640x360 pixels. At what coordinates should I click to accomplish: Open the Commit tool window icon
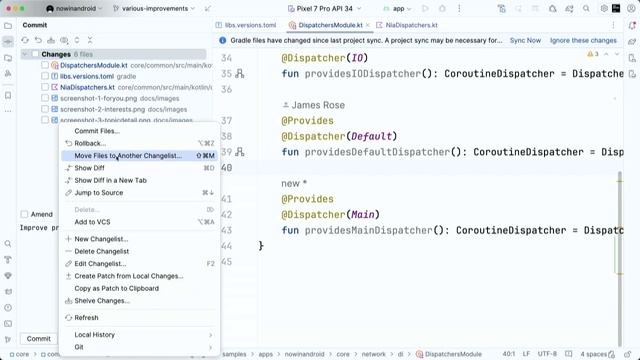pos(8,42)
